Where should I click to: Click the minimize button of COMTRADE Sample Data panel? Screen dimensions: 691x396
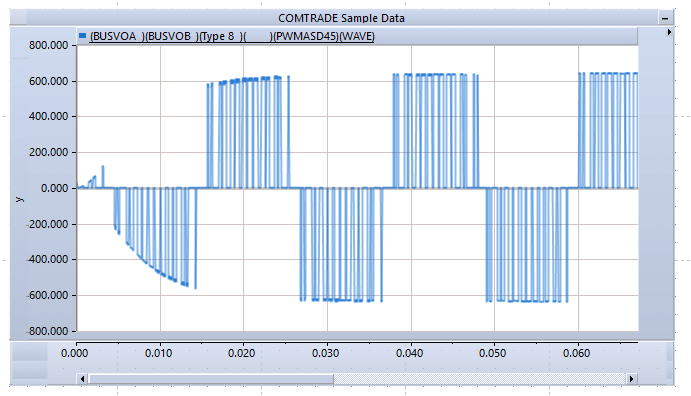click(665, 18)
